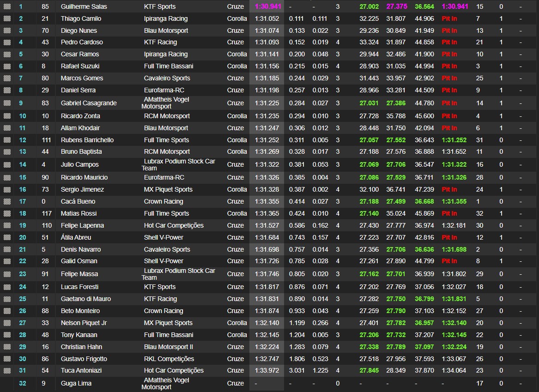Select the best lap time 1:31.052

pos(267,18)
